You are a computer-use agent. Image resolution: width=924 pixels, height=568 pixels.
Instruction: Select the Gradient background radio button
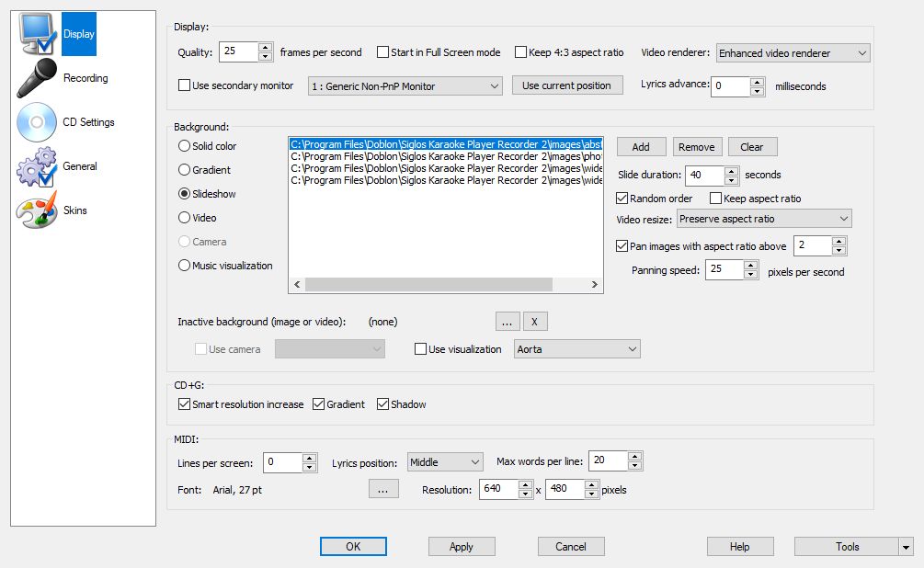[185, 170]
